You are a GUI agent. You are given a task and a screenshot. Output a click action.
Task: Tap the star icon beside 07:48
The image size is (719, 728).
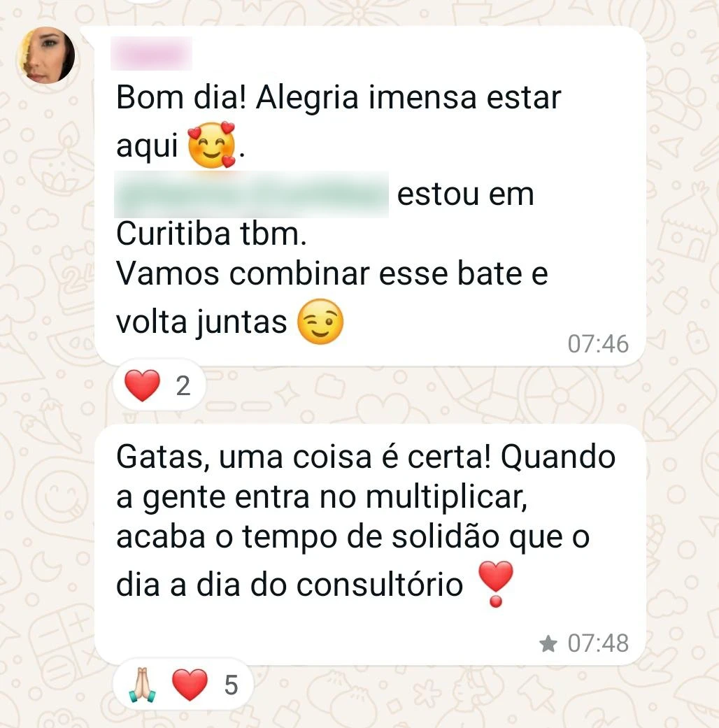(548, 643)
